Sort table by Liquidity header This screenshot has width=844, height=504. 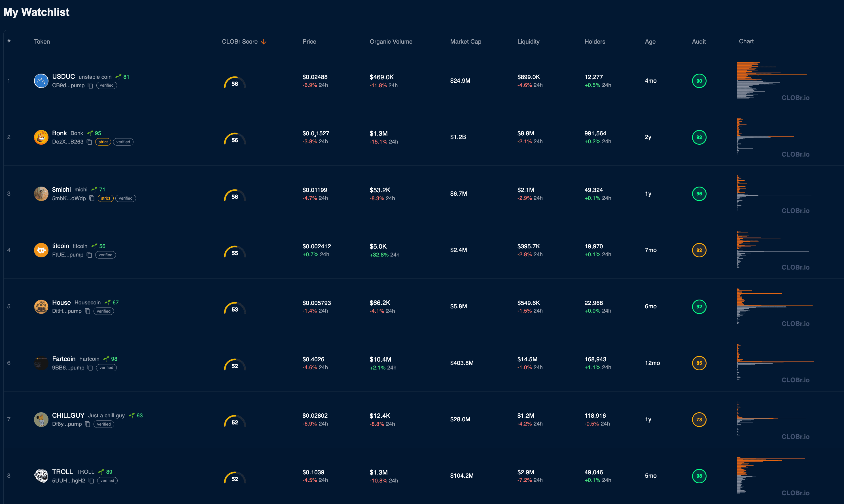528,41
